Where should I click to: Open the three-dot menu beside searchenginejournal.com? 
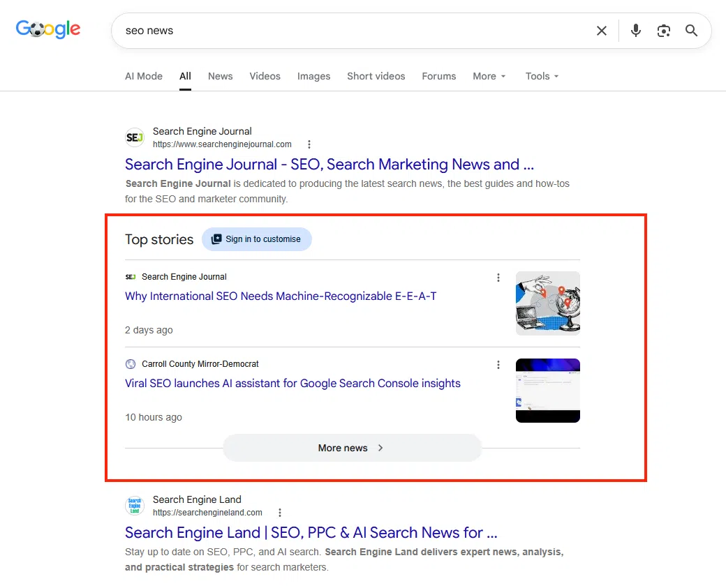[309, 144]
